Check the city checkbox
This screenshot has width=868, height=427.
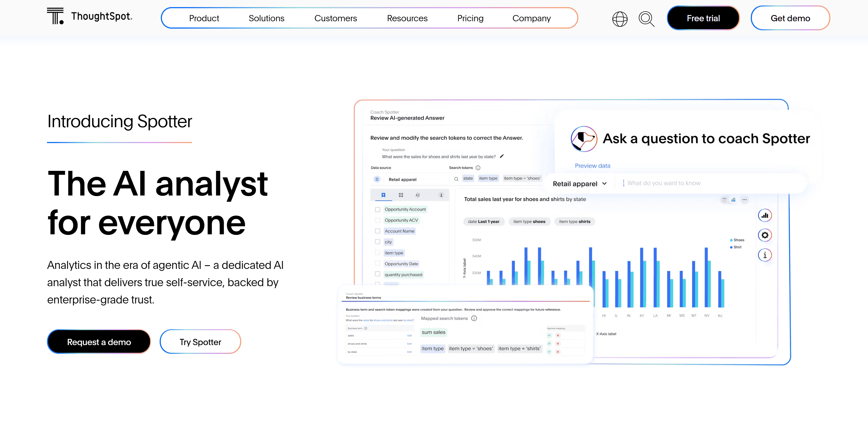coord(377,242)
